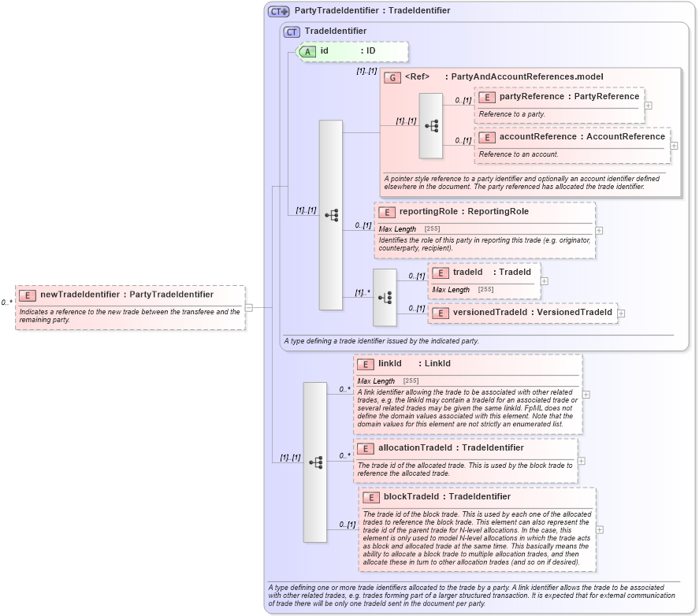Viewport: 699px width, 616px height.
Task: Click the A attribute icon for id
Action: [x=307, y=52]
